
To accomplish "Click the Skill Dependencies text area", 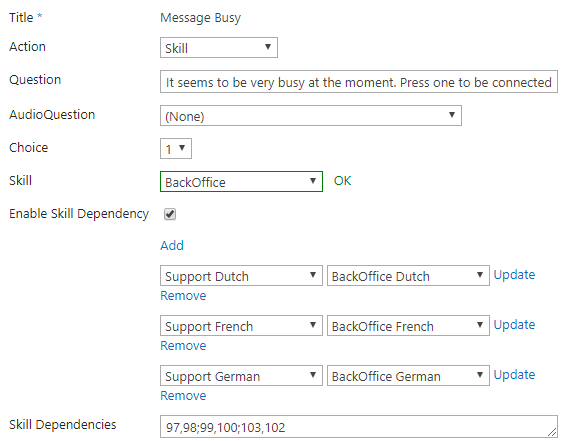I will 358,427.
